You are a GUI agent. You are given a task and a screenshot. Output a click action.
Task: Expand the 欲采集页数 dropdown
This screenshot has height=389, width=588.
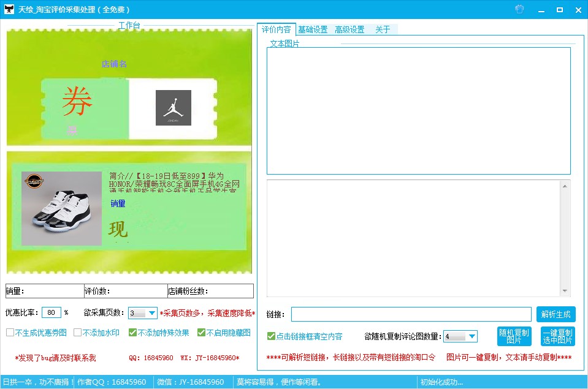pyautogui.click(x=152, y=313)
